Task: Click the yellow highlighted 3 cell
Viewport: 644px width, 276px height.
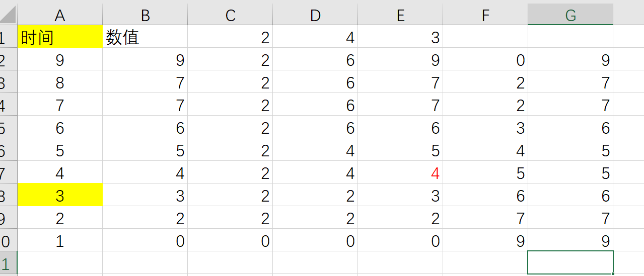Action: coord(60,196)
